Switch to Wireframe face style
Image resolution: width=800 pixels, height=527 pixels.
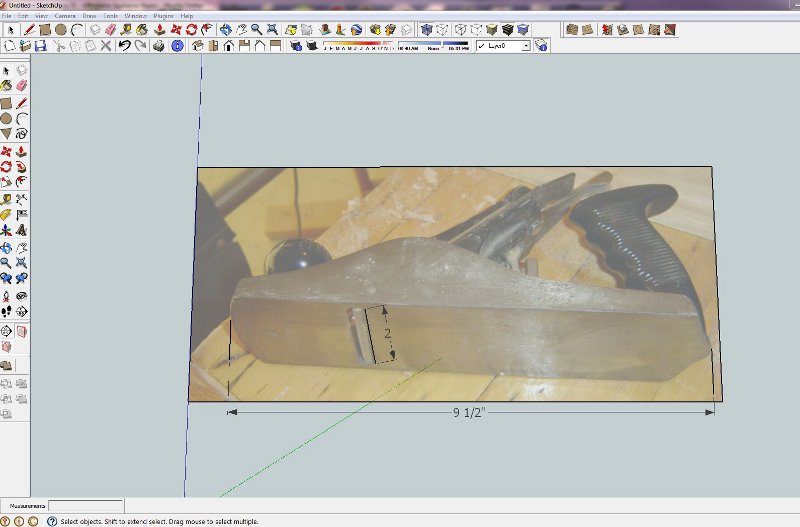click(x=461, y=30)
